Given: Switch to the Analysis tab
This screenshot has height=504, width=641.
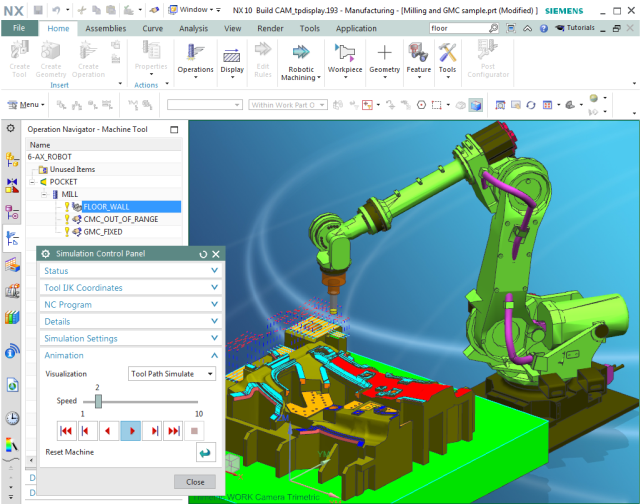Looking at the screenshot, I should (x=193, y=29).
